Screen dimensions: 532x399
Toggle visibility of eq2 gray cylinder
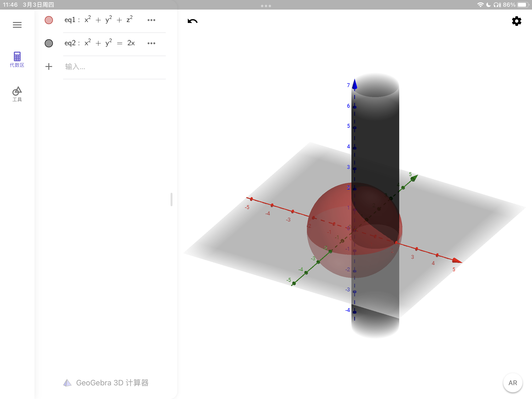click(49, 43)
